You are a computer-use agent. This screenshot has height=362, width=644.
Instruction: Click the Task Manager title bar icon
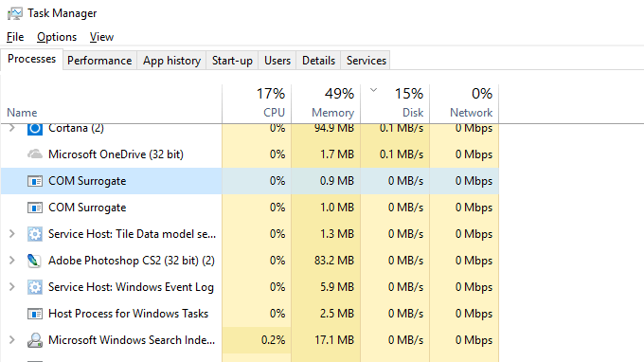15,13
